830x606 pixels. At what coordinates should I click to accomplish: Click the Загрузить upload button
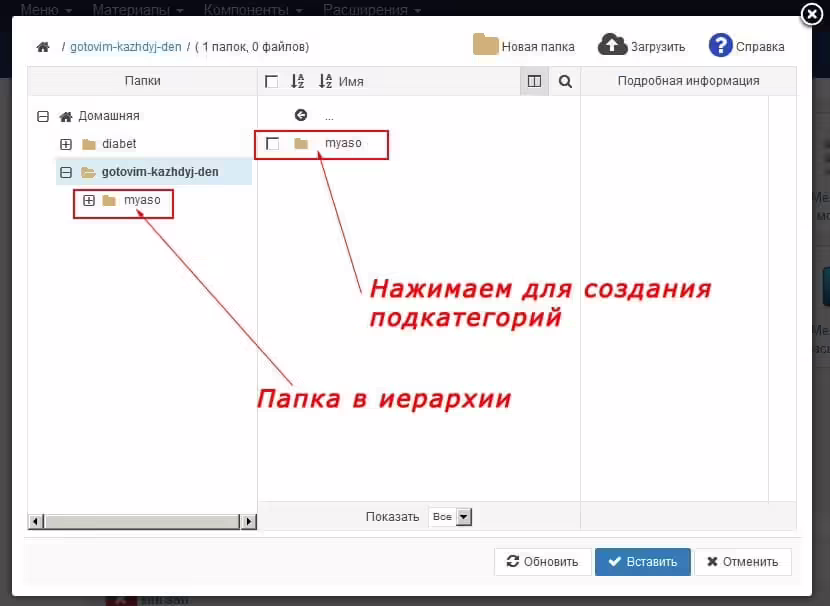click(641, 46)
